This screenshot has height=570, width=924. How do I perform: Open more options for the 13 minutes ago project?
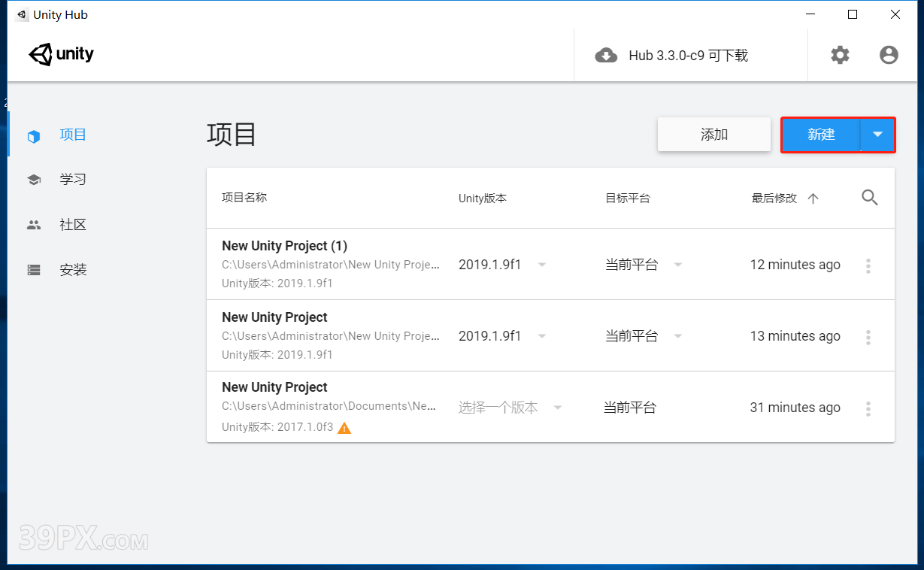pyautogui.click(x=868, y=337)
